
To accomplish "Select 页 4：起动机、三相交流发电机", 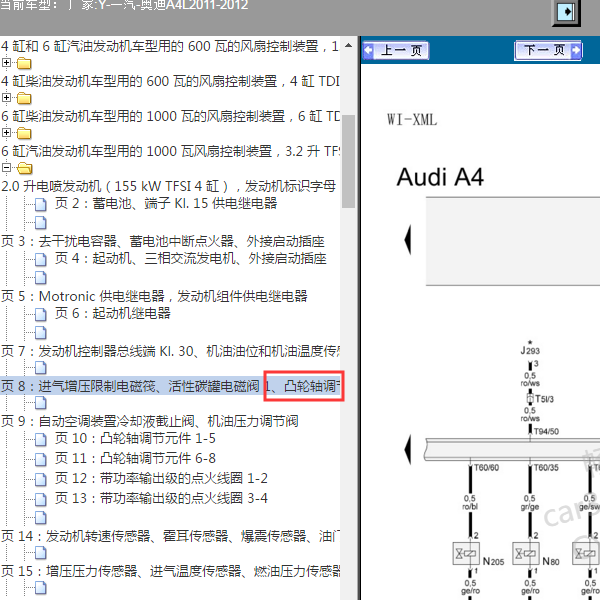I will (191, 258).
